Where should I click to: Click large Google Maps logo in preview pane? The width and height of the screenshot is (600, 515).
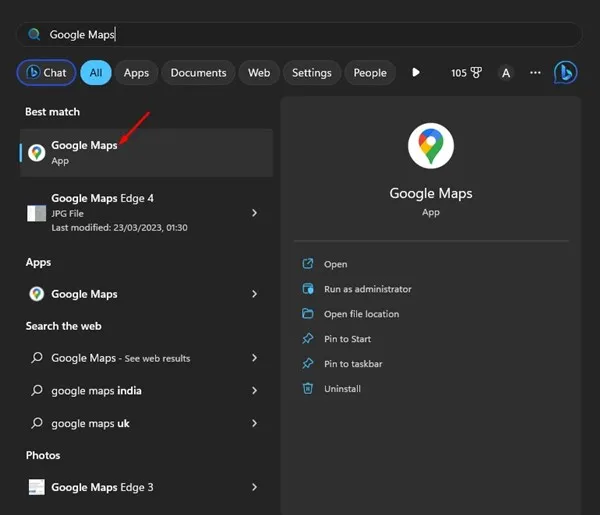pos(431,146)
